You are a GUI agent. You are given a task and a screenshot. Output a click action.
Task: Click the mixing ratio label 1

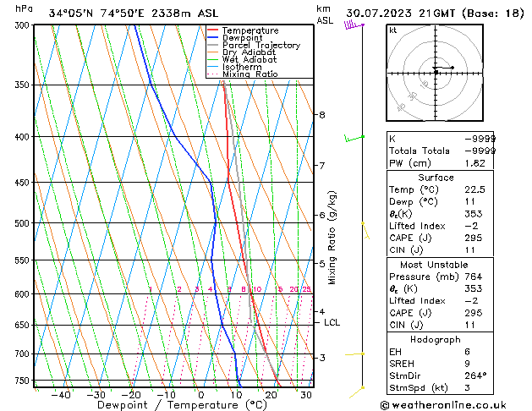click(x=151, y=289)
